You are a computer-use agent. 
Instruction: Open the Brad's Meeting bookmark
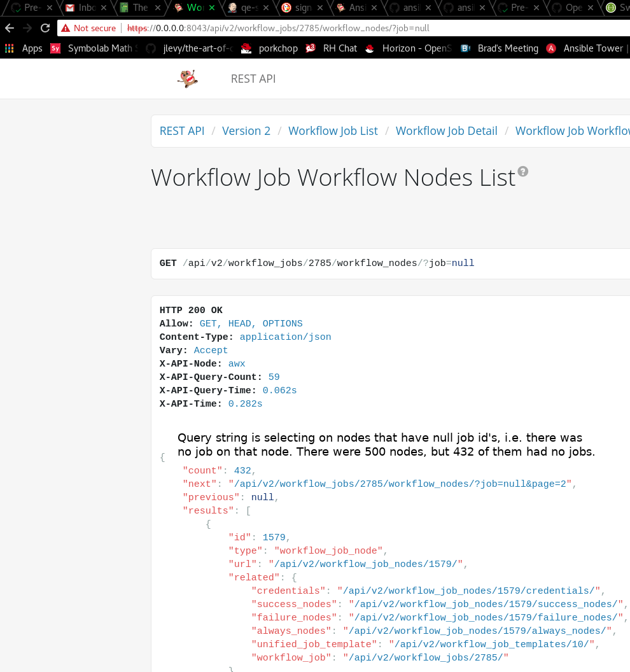tap(500, 48)
